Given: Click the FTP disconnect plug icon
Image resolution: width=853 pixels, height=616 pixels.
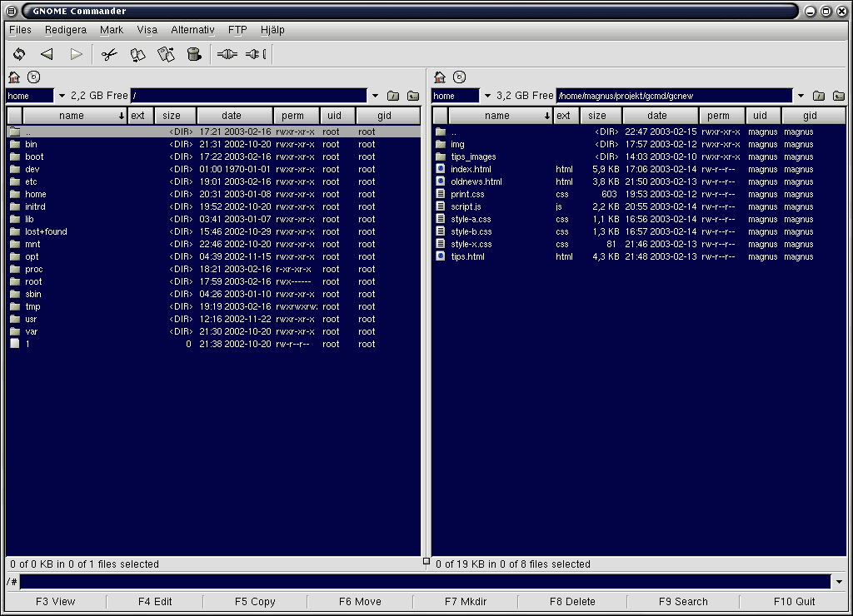Looking at the screenshot, I should (x=255, y=55).
